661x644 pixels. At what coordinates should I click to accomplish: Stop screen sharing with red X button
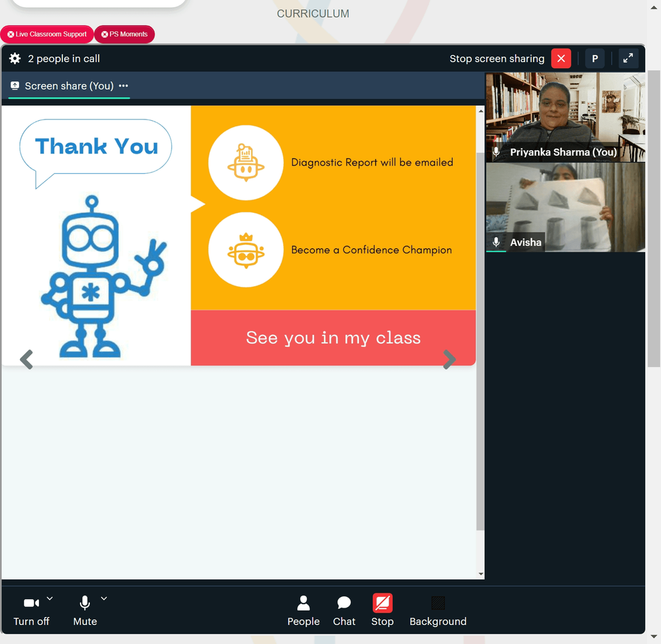pyautogui.click(x=561, y=59)
